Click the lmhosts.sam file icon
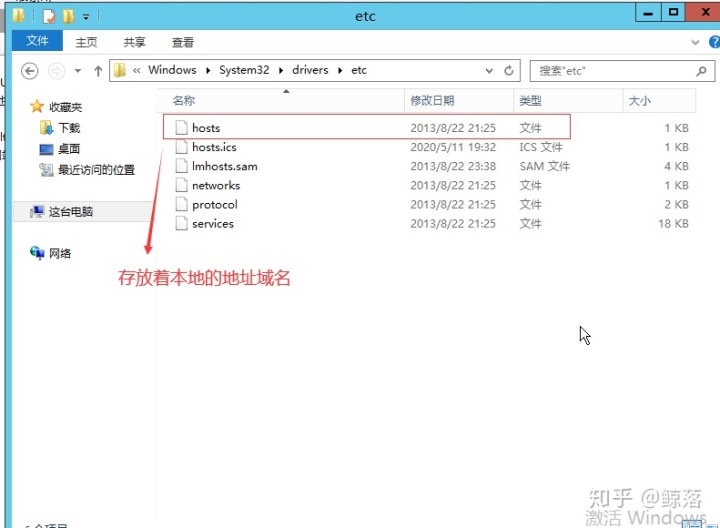 182,166
